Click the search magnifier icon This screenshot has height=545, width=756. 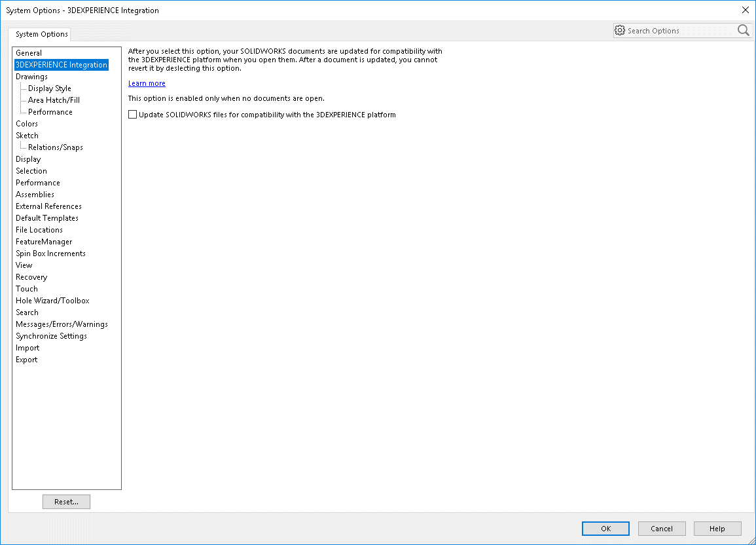click(743, 30)
